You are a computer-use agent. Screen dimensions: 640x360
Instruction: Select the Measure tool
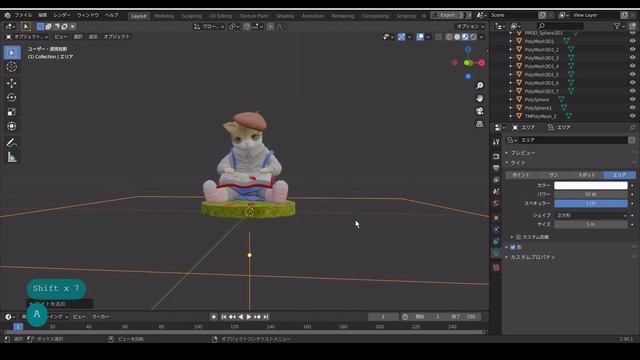12,157
